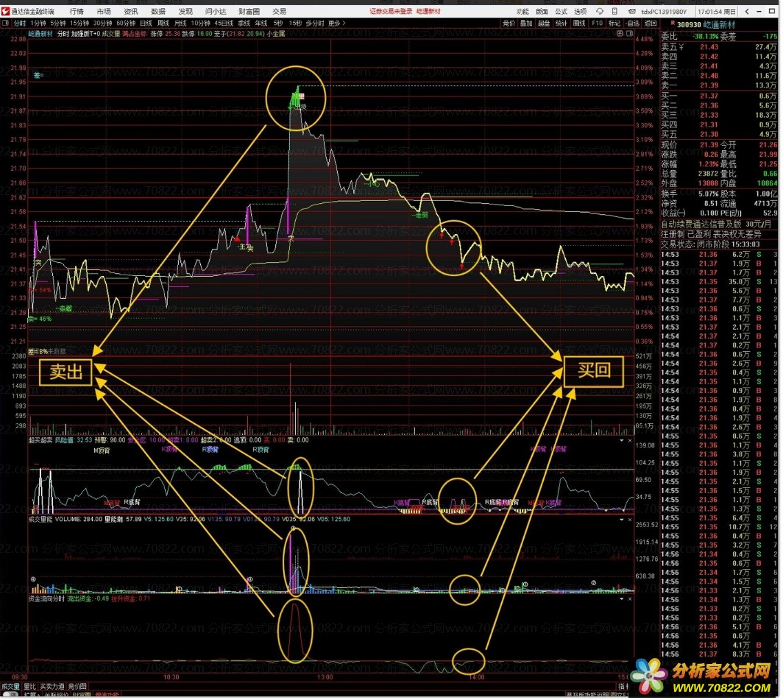Viewport: 783px width, 700px height.
Task: Open the 交易 menu
Action: click(x=279, y=11)
